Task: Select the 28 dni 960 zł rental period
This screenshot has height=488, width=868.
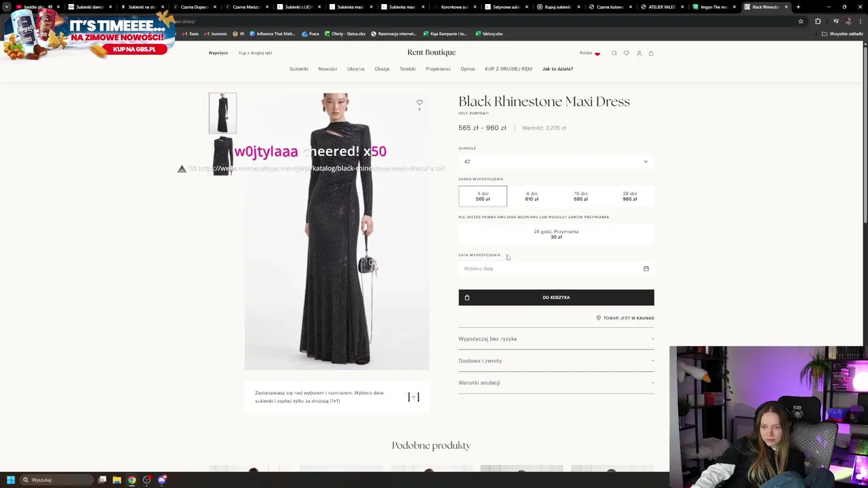Action: pyautogui.click(x=630, y=196)
